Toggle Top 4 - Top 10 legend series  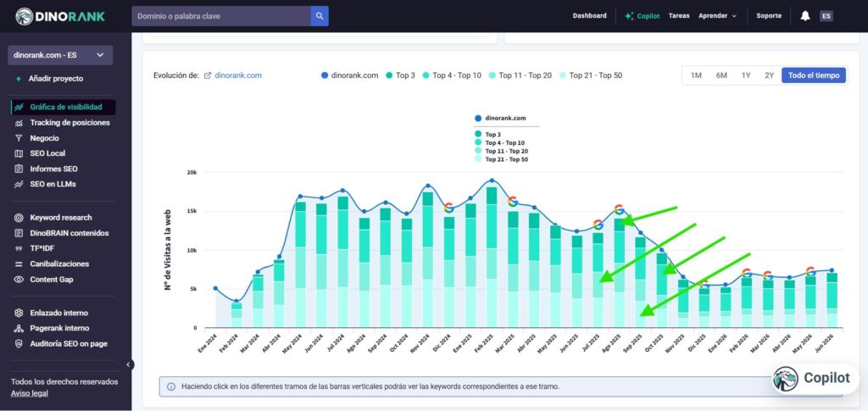click(452, 75)
